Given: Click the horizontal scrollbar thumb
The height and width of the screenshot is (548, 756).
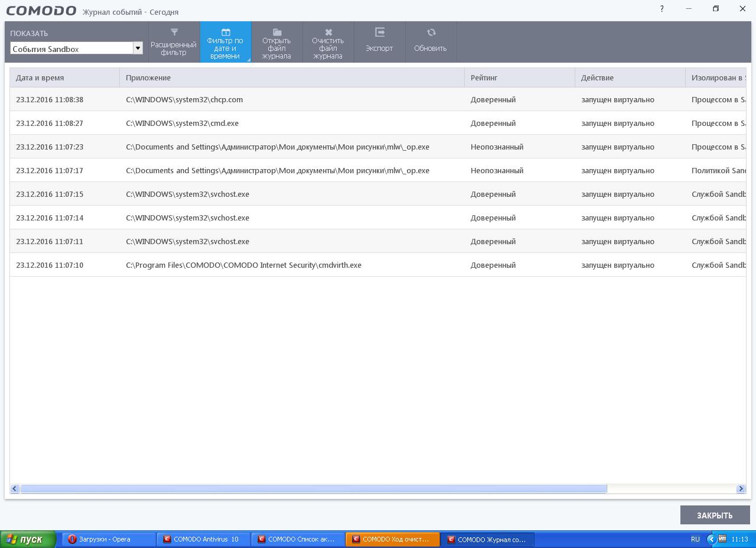Looking at the screenshot, I should coord(313,488).
